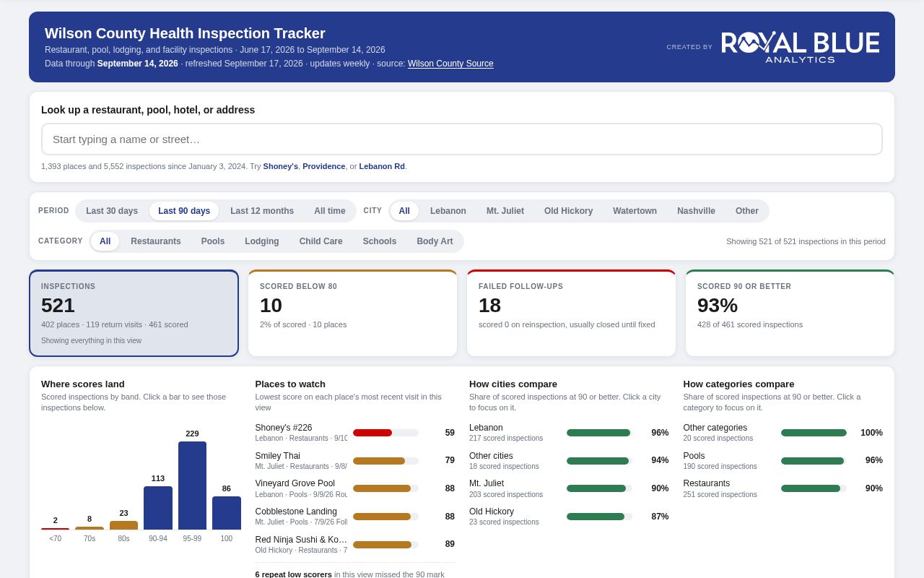The image size is (924, 578).
Task: Filter city to All
Action: tap(404, 211)
